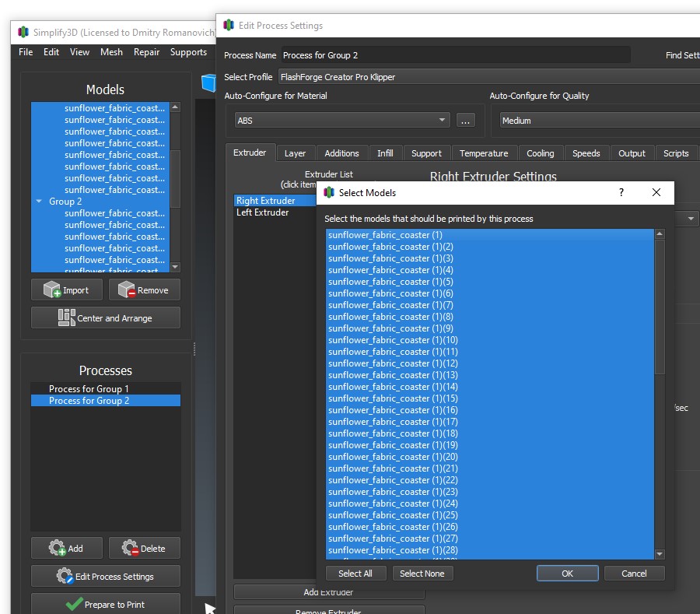
Task: Delete the selected process
Action: pyautogui.click(x=144, y=548)
